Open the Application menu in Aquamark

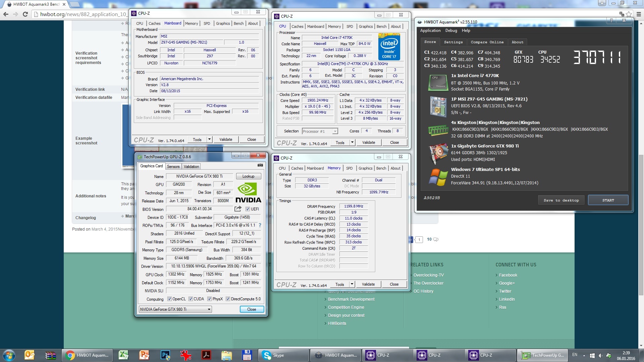point(430,31)
